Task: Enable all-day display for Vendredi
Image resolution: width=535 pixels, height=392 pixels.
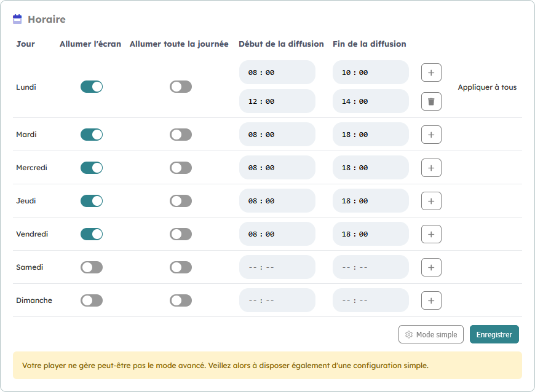Action: click(181, 234)
